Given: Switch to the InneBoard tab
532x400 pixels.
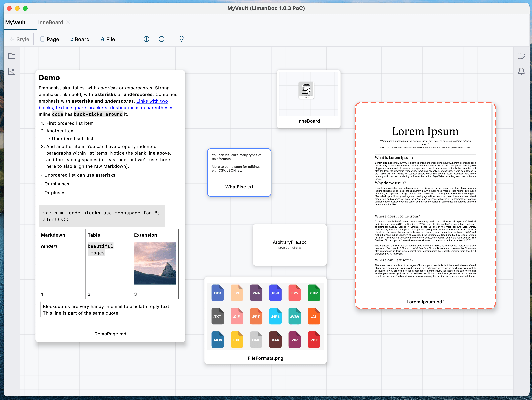Looking at the screenshot, I should pyautogui.click(x=51, y=22).
